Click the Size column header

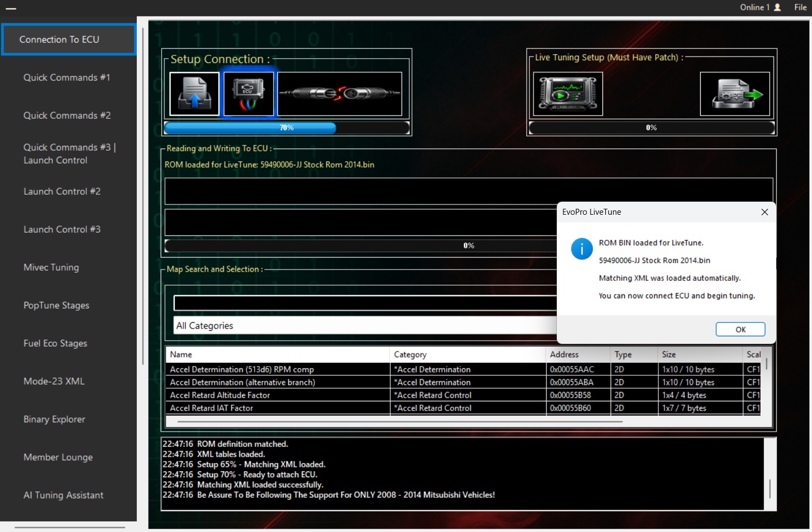point(700,355)
